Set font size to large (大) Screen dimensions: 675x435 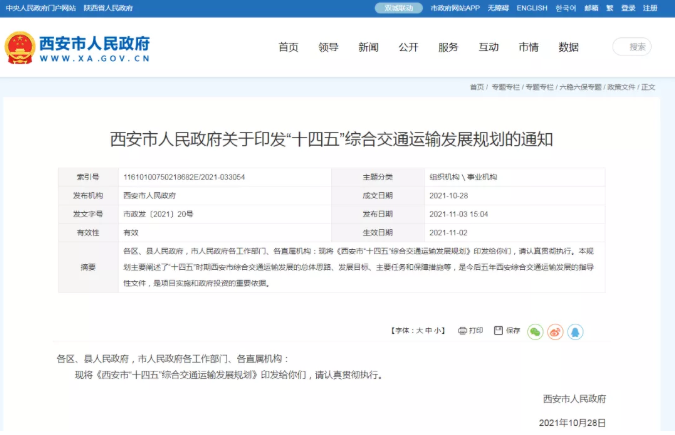pyautogui.click(x=420, y=330)
